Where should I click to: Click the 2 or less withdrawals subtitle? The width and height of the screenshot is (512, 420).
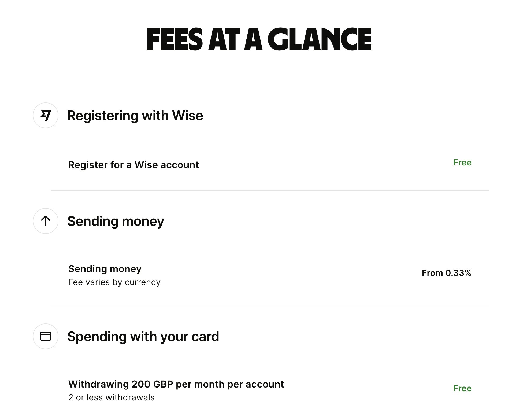112,397
